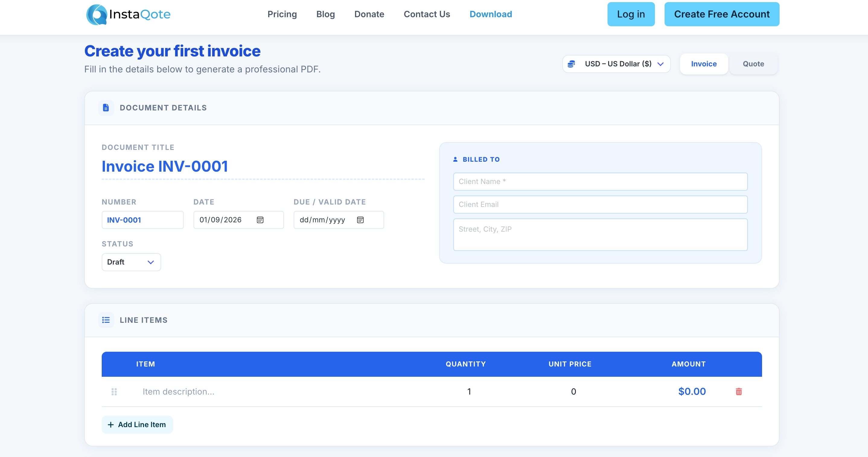Open the Donate link
868x457 pixels.
point(369,14)
